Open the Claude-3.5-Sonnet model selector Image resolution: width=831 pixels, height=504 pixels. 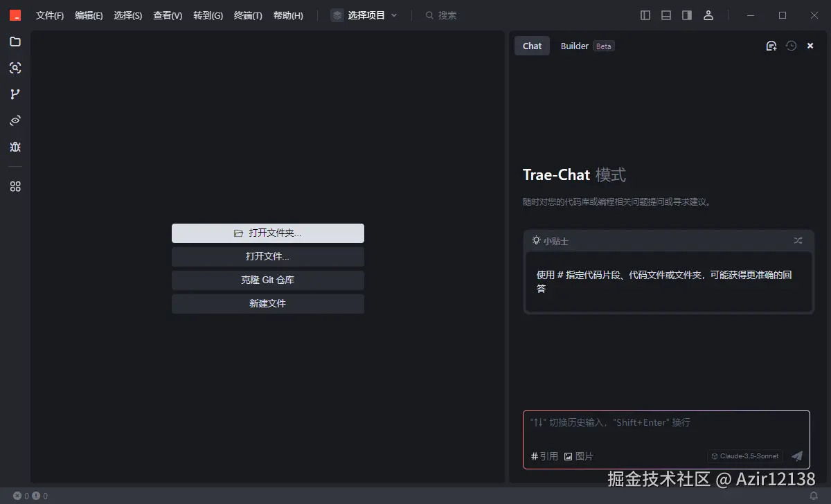click(745, 456)
